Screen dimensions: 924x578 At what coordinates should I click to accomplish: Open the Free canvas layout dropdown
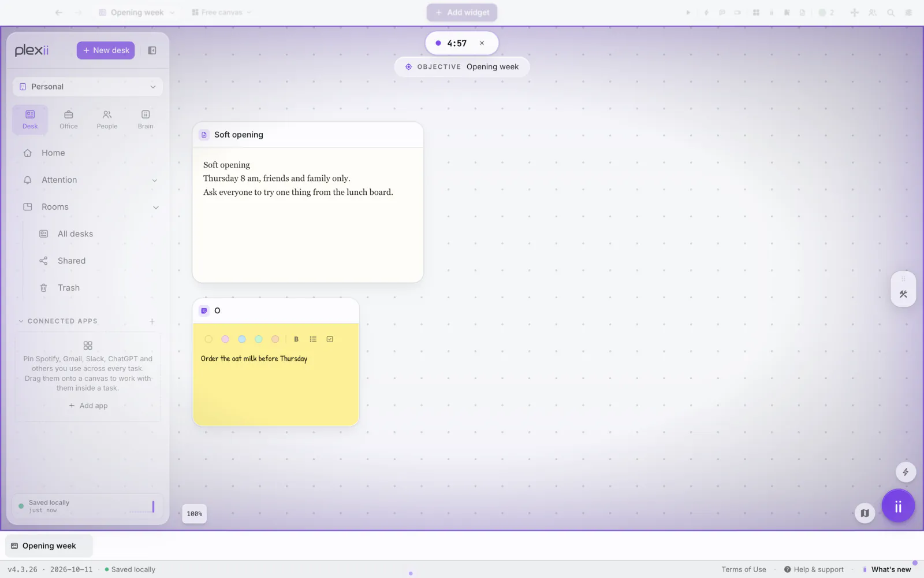pyautogui.click(x=222, y=12)
